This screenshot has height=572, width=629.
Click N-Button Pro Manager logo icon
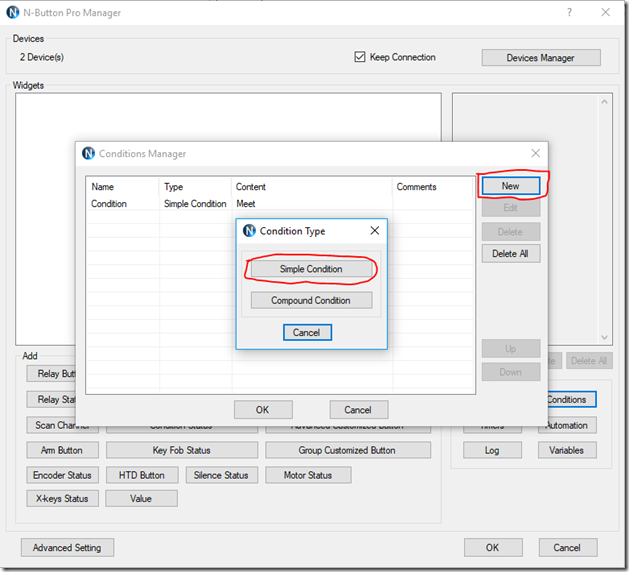[12, 12]
